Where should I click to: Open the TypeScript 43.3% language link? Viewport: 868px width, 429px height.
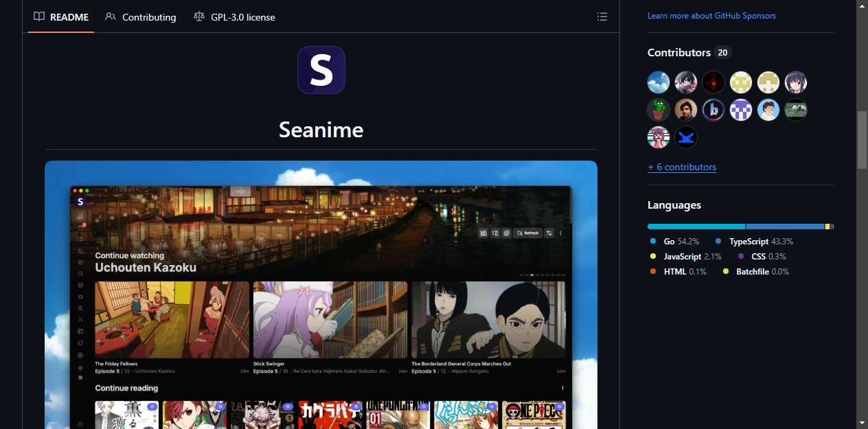pyautogui.click(x=754, y=242)
